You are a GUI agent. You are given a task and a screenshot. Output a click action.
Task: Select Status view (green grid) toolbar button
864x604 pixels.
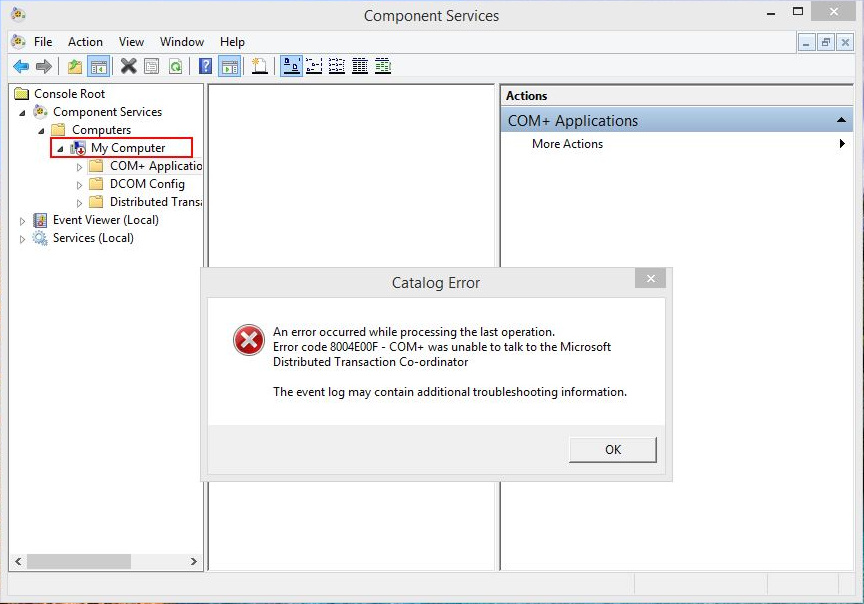[383, 67]
